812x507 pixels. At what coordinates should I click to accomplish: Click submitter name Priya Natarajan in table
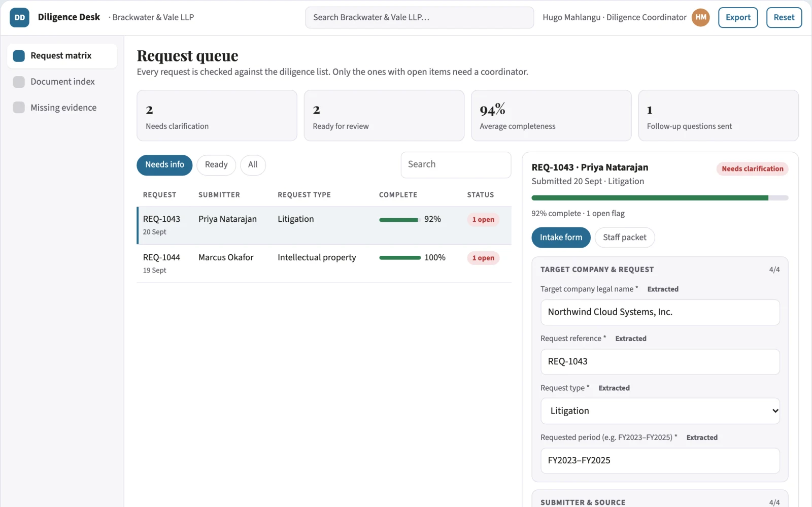click(227, 219)
